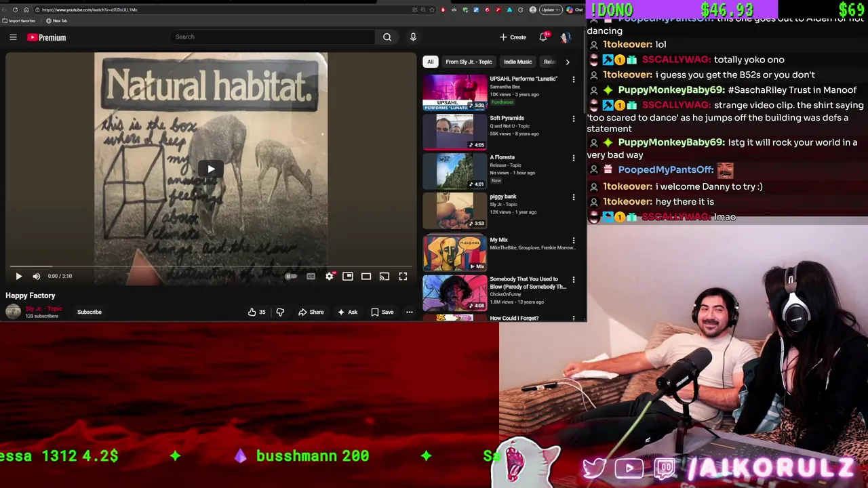Zoom page with magnifier in address bar
The width and height of the screenshot is (868, 488).
tap(423, 9)
